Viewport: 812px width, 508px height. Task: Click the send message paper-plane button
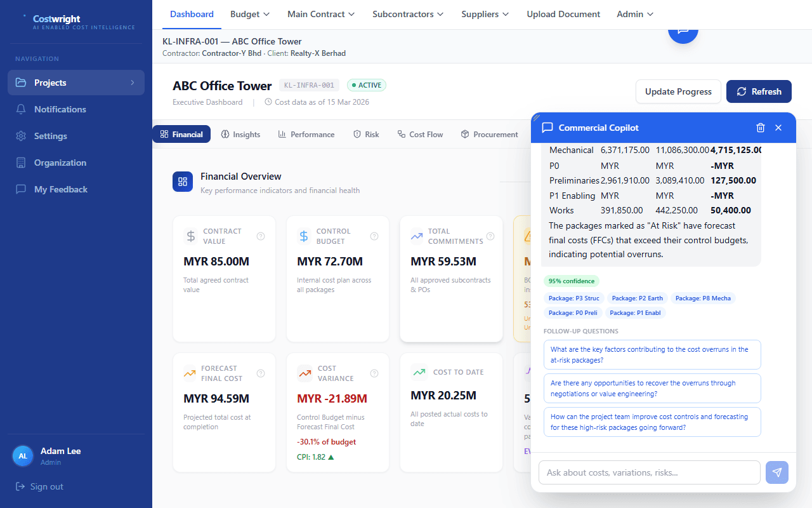(x=777, y=472)
